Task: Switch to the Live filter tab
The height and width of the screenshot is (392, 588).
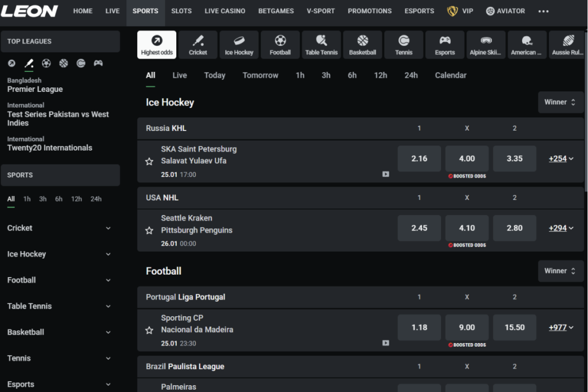Action: pyautogui.click(x=180, y=75)
